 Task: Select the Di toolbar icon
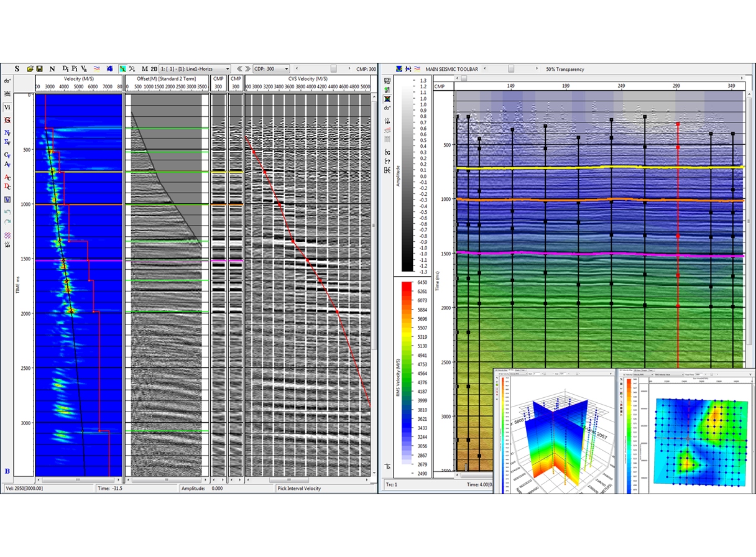click(x=65, y=68)
